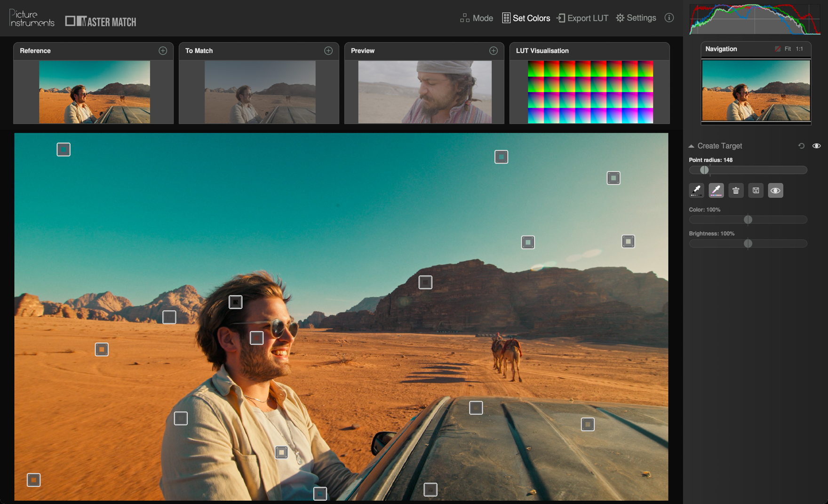Add image using Reference panel plus icon

pyautogui.click(x=163, y=51)
